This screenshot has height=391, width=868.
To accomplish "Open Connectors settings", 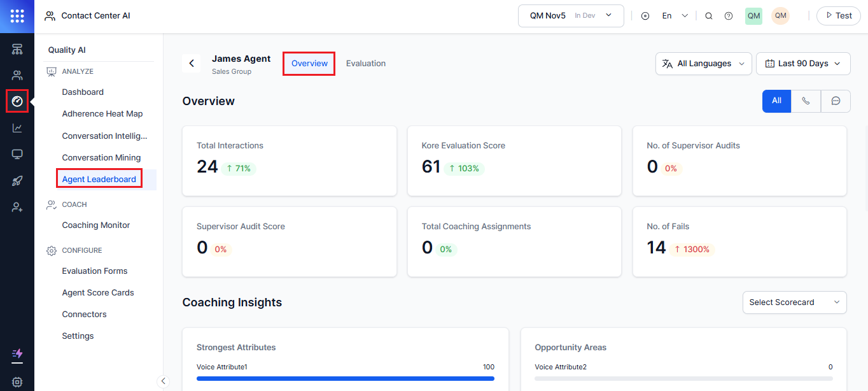I will click(84, 315).
